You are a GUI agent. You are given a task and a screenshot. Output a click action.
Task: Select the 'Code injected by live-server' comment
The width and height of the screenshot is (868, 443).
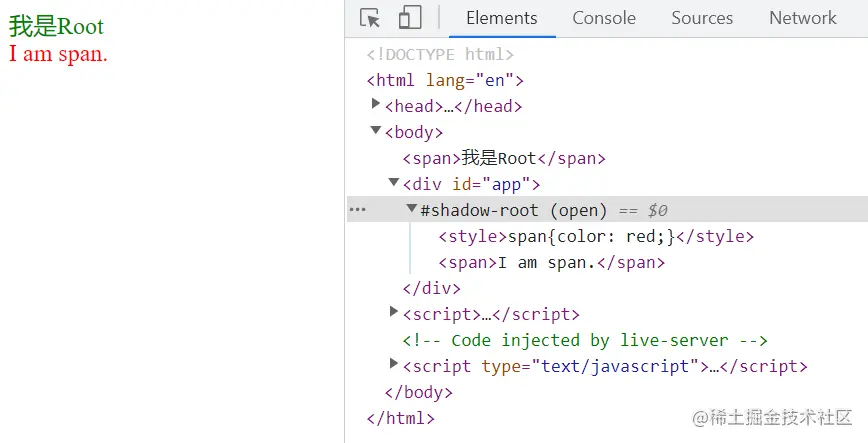tap(585, 341)
